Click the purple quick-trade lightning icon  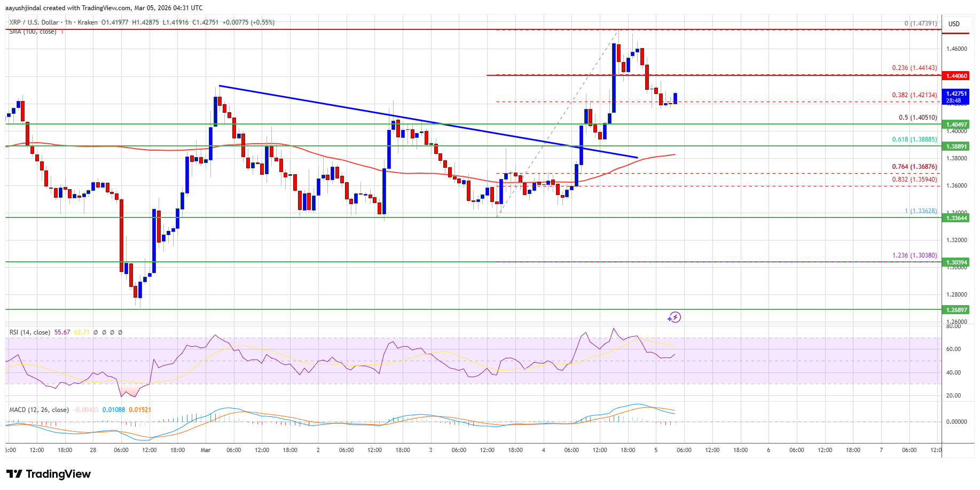pyautogui.click(x=676, y=317)
